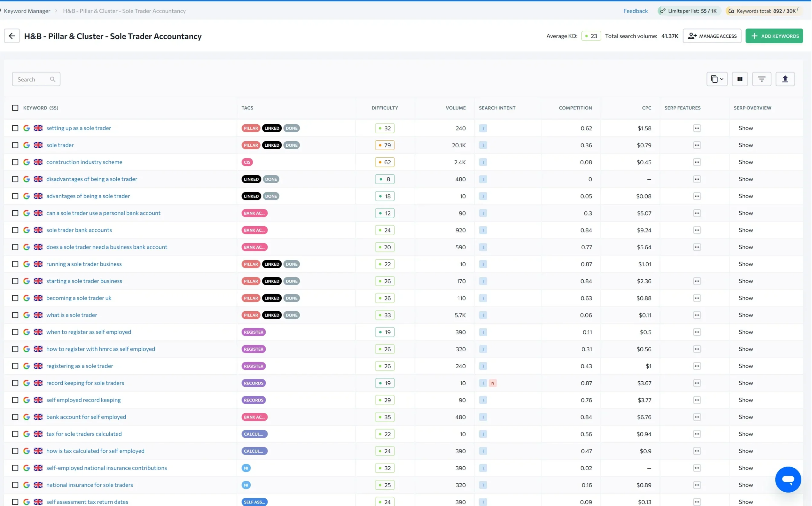Show SERP overview for when to register as self employed
The image size is (812, 506).
pos(746,332)
